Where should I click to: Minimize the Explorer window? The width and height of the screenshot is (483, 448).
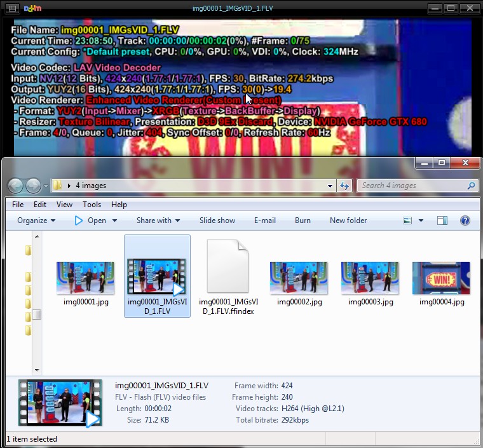point(424,163)
